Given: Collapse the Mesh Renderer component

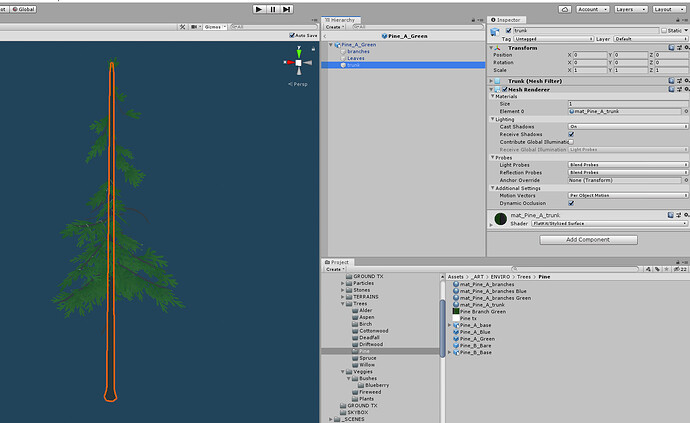Looking at the screenshot, I should coord(492,88).
